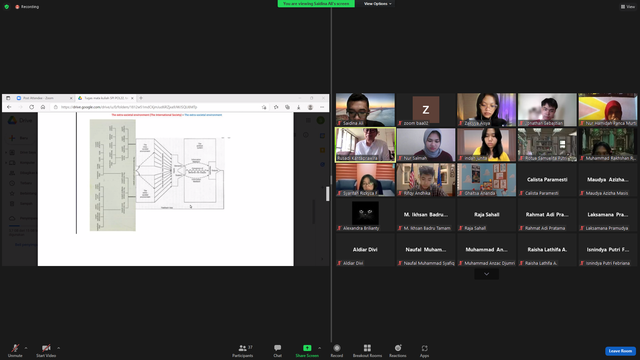Viewport: 640px width, 360px height.
Task: Unmute the microphone in Zoom toolbar
Action: (x=15, y=350)
